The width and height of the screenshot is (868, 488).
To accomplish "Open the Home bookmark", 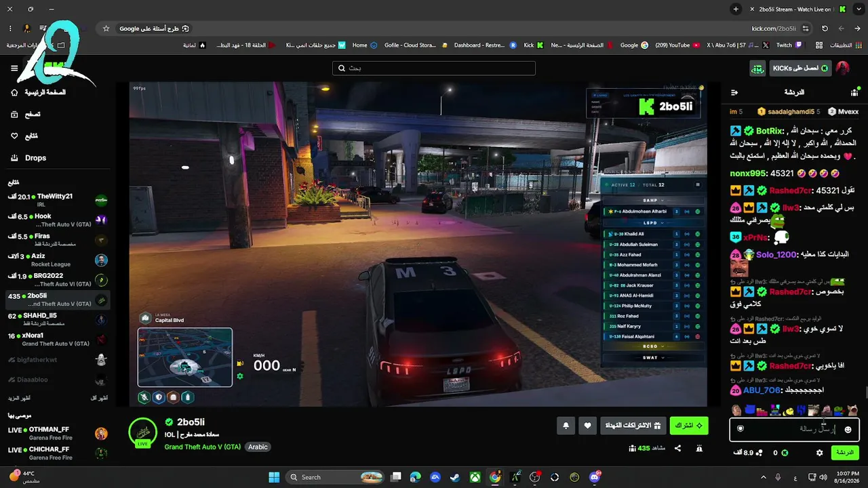I will [366, 45].
